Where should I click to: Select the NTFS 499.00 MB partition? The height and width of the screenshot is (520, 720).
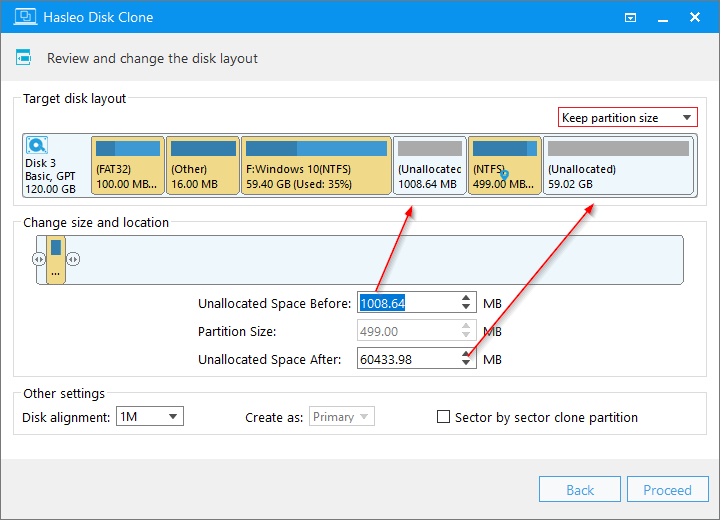504,165
